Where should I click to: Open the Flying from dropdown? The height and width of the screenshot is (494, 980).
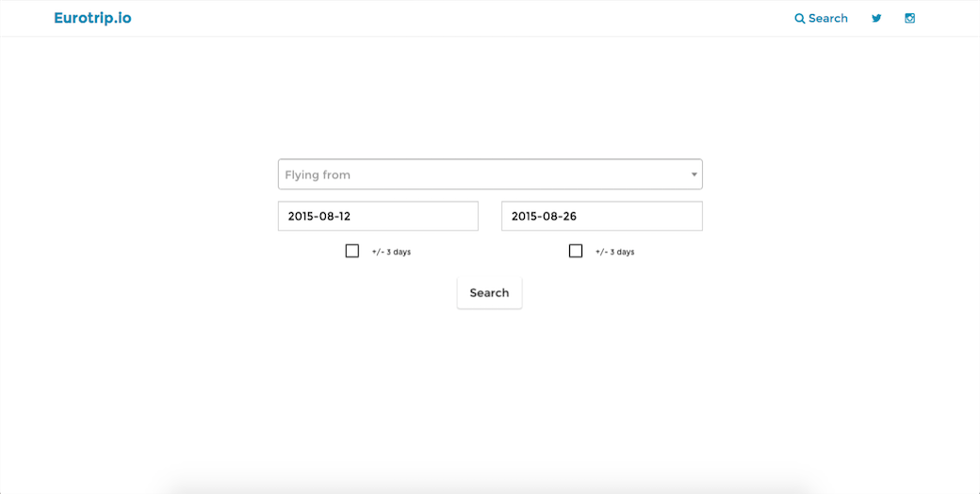click(x=490, y=174)
